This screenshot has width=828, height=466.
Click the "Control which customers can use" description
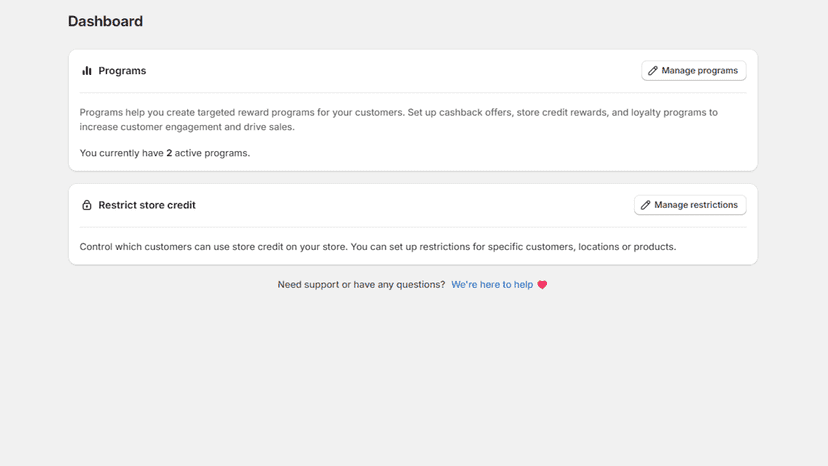pyautogui.click(x=378, y=247)
